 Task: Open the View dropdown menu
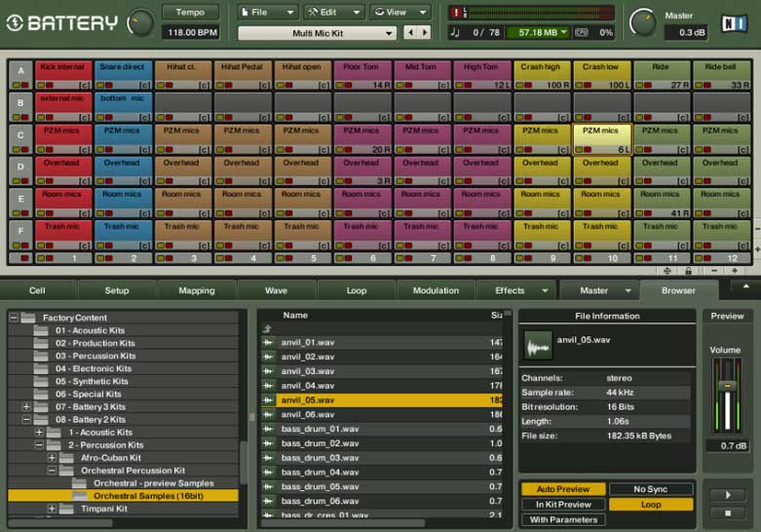click(400, 12)
